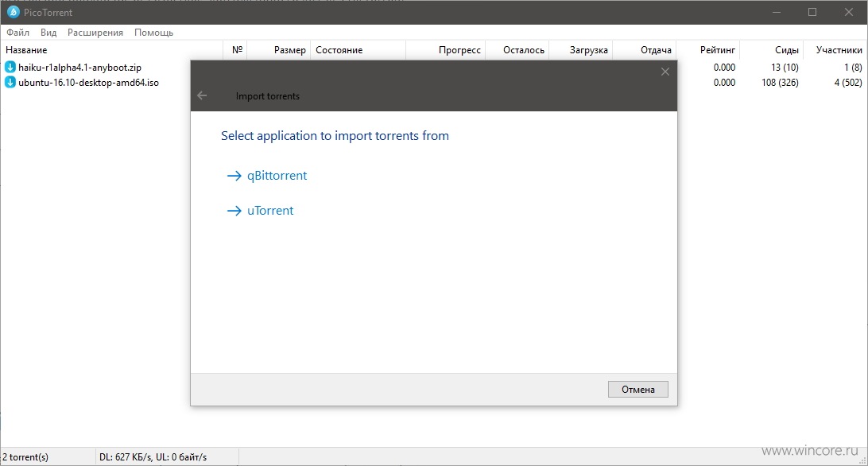The height and width of the screenshot is (466, 868).
Task: Sort by the Сиды column header
Action: [771, 50]
